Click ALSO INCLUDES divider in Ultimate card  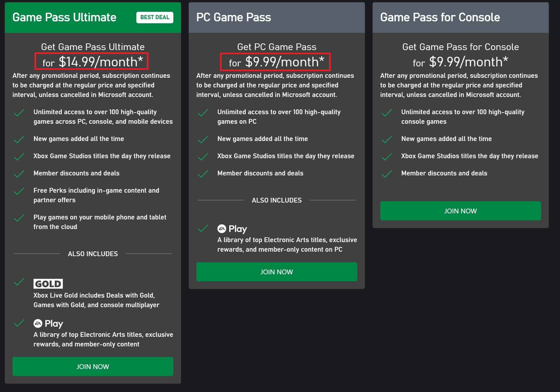(x=93, y=254)
